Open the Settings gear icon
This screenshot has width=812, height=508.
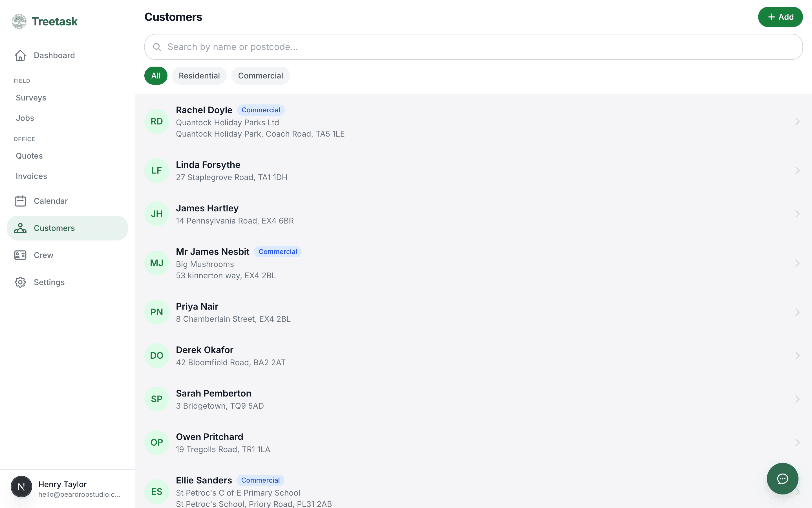point(20,282)
